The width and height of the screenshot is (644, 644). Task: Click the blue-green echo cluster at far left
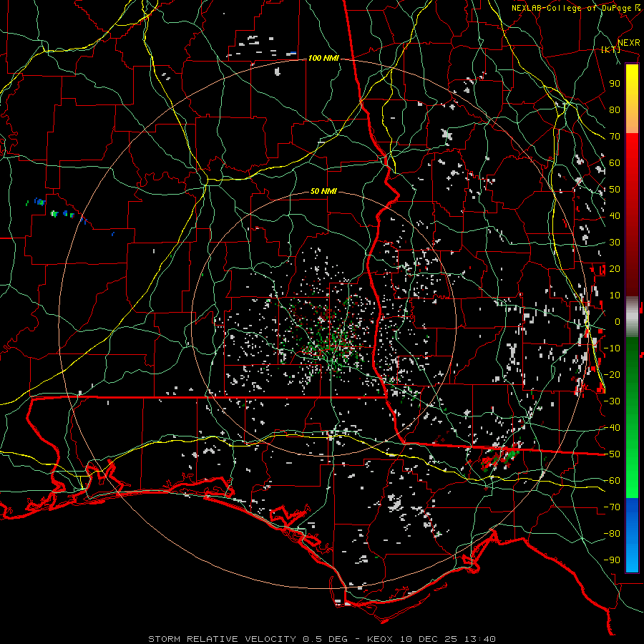pos(55,209)
